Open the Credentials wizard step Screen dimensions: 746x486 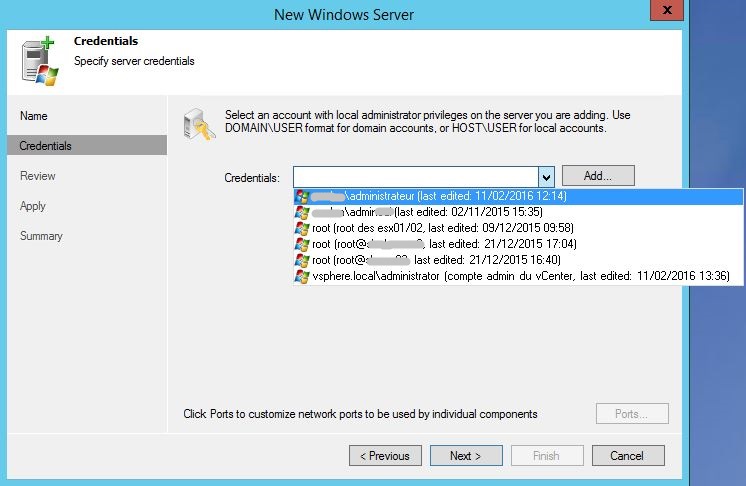pos(87,146)
